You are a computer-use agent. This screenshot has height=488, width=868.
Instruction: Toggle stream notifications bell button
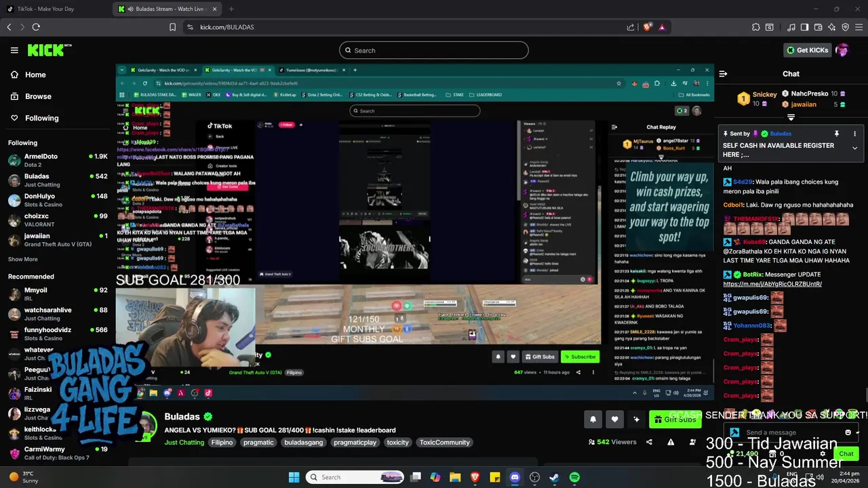point(593,420)
